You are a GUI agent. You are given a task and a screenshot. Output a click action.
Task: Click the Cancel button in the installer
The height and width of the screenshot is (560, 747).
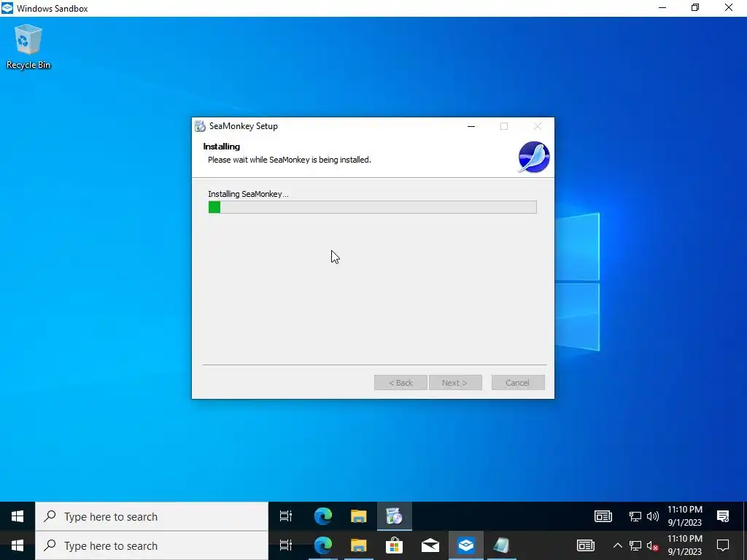pyautogui.click(x=518, y=383)
